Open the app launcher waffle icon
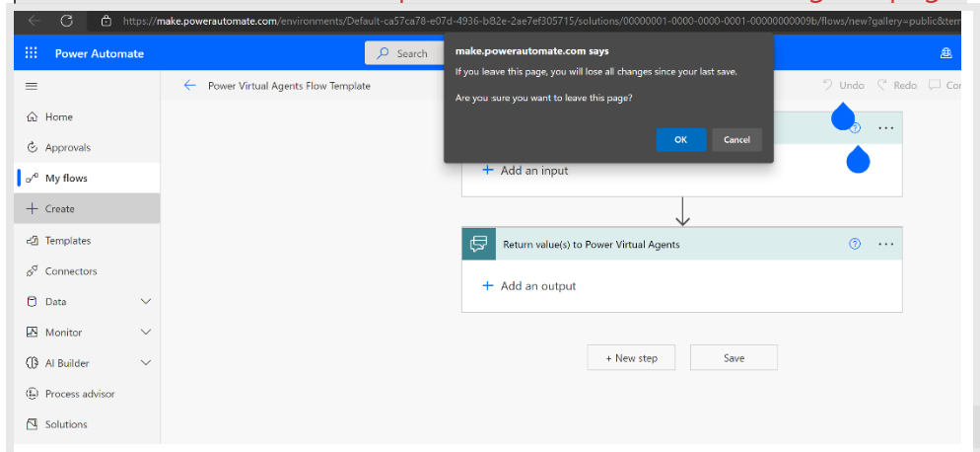This screenshot has height=452, width=980. 32,53
